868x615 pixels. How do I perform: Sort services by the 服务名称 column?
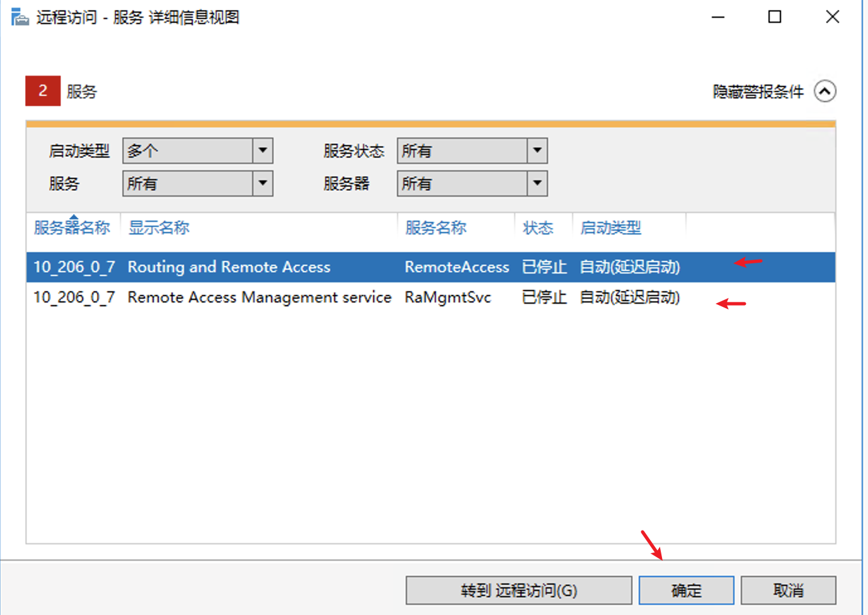(x=435, y=227)
